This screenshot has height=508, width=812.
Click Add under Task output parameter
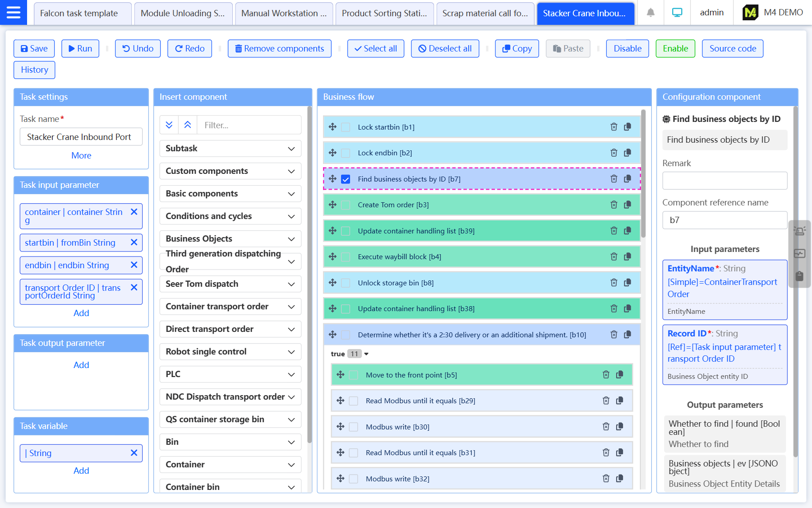81,365
